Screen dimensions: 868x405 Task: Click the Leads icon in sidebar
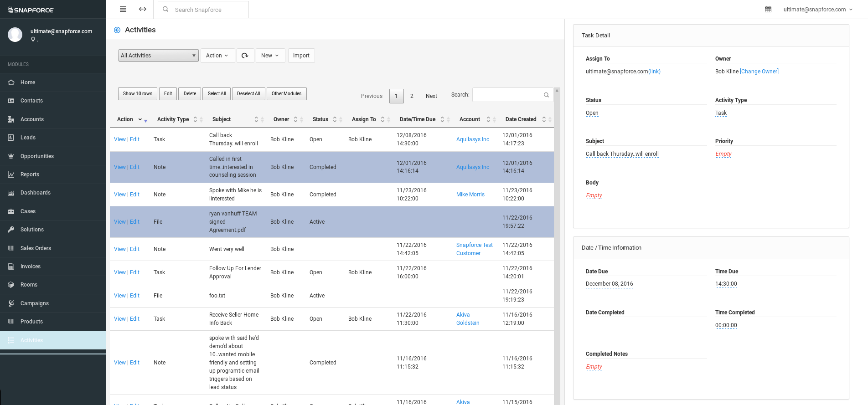[x=11, y=138]
